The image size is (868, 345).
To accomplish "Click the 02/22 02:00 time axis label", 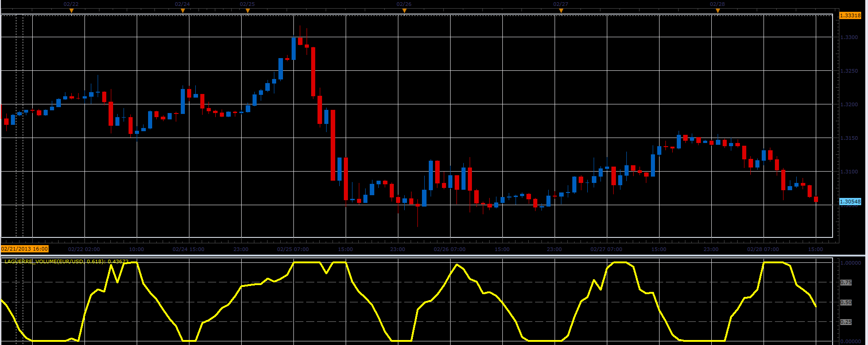I will (84, 249).
